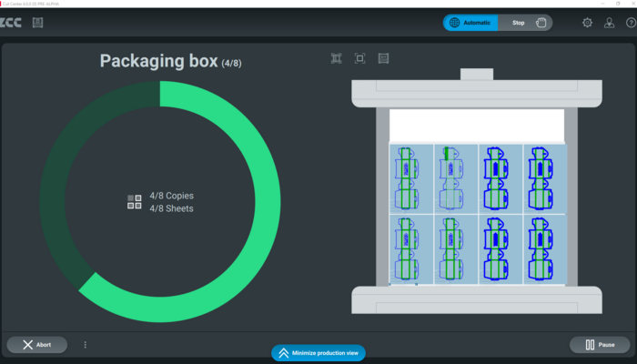Screen dimensions: 637x364
Task: Select the bottom-right packaging box copy
Action: 543,248
